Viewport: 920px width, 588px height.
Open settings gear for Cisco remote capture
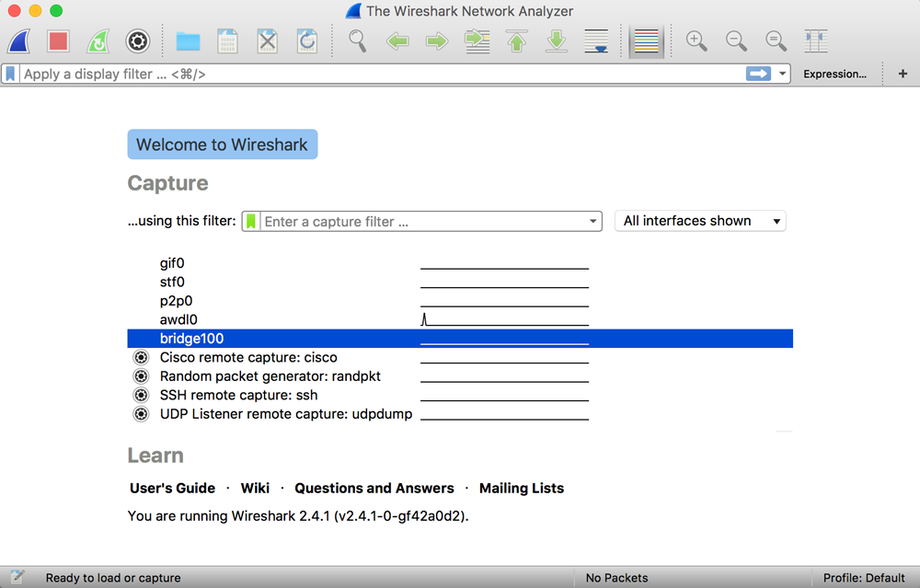click(x=141, y=357)
